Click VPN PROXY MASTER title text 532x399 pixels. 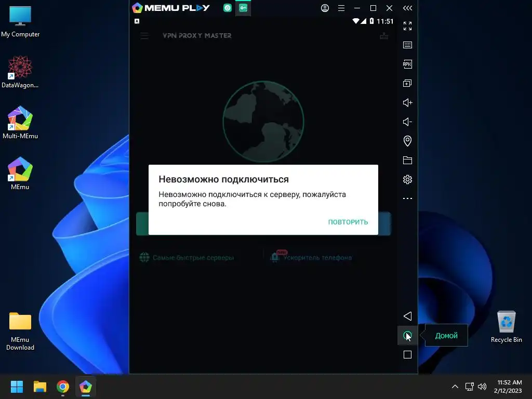point(197,36)
